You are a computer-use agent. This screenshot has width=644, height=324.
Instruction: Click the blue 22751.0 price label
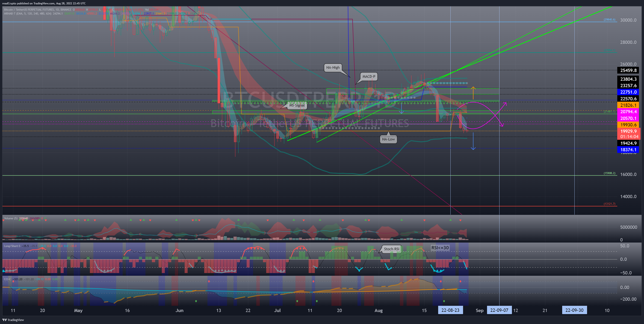pyautogui.click(x=628, y=92)
